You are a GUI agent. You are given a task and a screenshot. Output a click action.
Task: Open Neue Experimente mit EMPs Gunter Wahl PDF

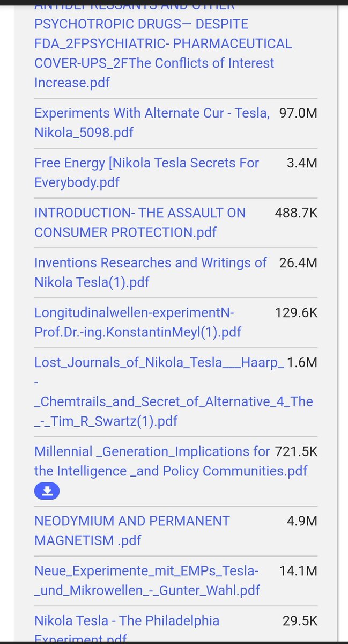(147, 580)
